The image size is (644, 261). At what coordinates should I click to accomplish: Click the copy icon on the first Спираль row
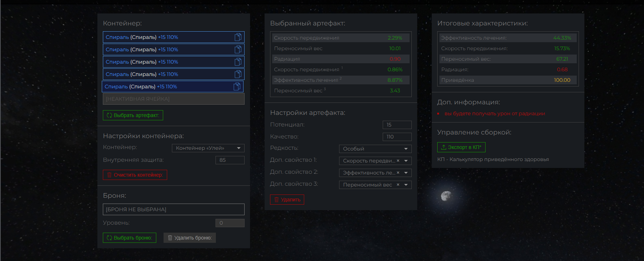coord(238,37)
